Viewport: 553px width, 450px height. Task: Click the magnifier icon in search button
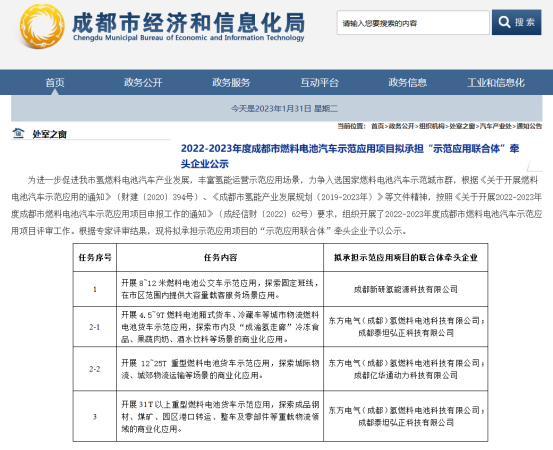coord(504,22)
